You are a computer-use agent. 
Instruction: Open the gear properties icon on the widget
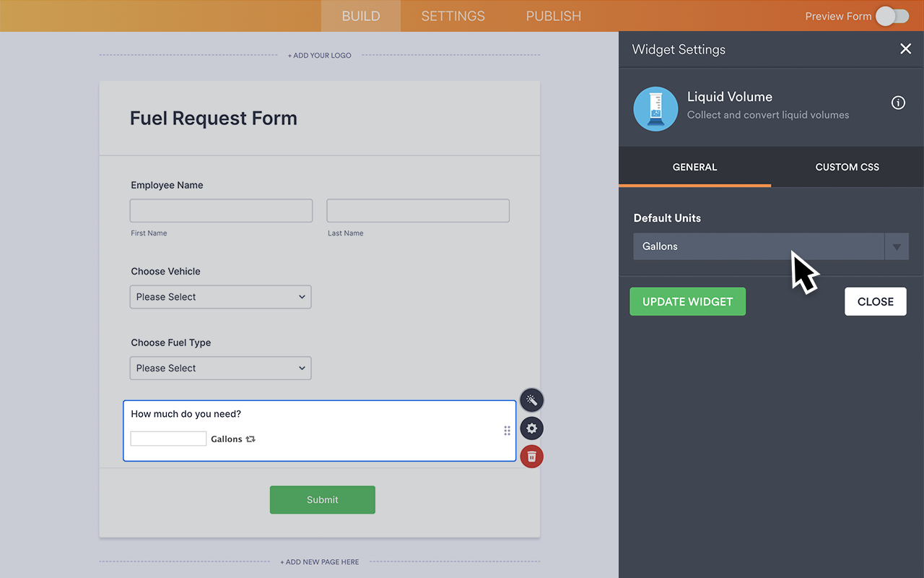[532, 428]
